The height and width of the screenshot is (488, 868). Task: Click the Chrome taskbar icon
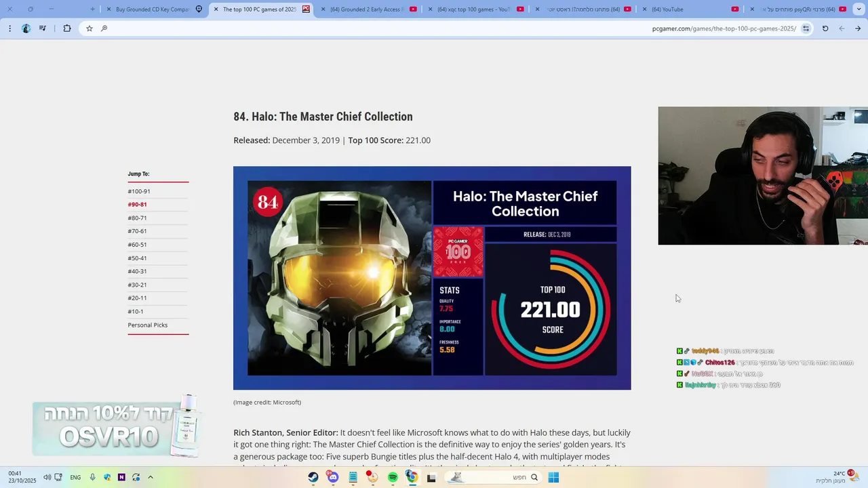point(412,477)
